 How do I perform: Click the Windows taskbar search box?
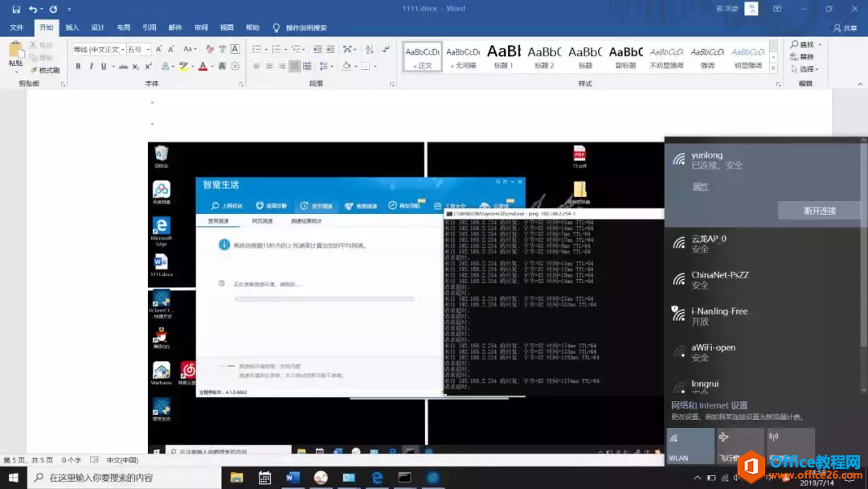[124, 478]
